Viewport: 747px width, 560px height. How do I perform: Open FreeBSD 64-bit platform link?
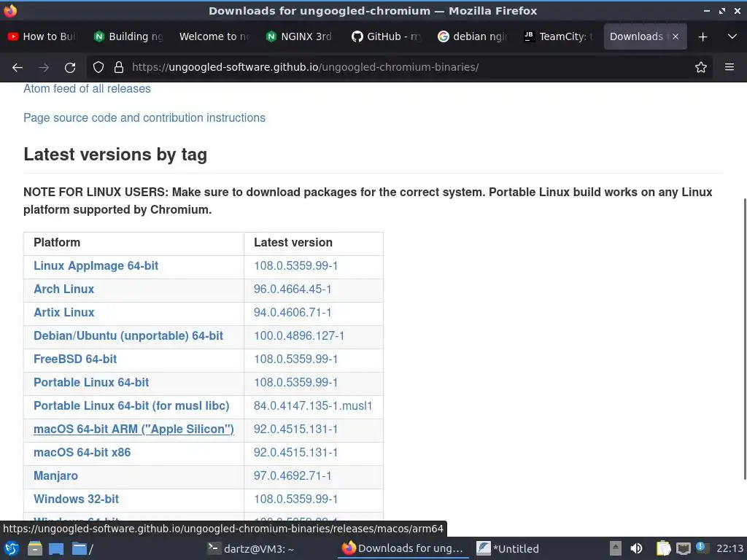click(x=75, y=359)
